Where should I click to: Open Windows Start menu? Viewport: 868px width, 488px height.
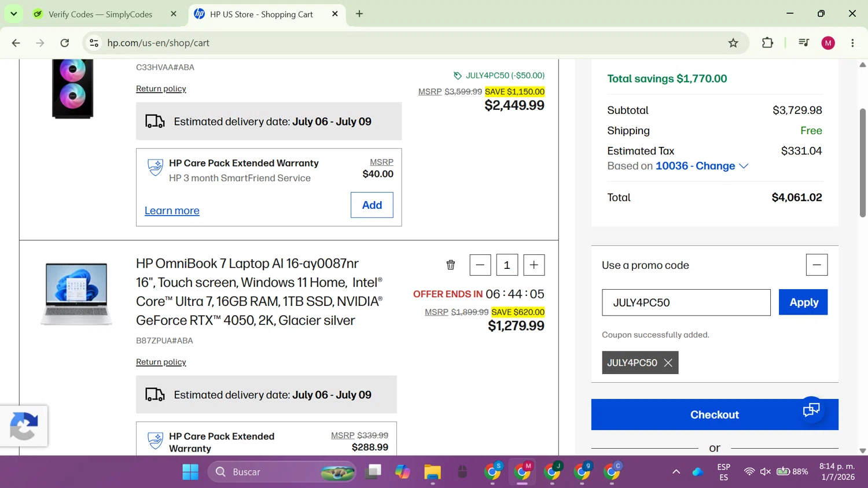(x=190, y=472)
